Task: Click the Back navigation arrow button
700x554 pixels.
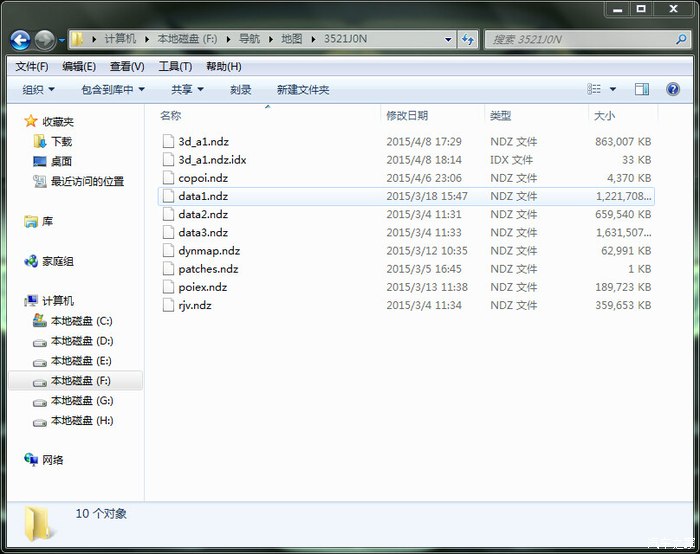Action: [x=20, y=40]
